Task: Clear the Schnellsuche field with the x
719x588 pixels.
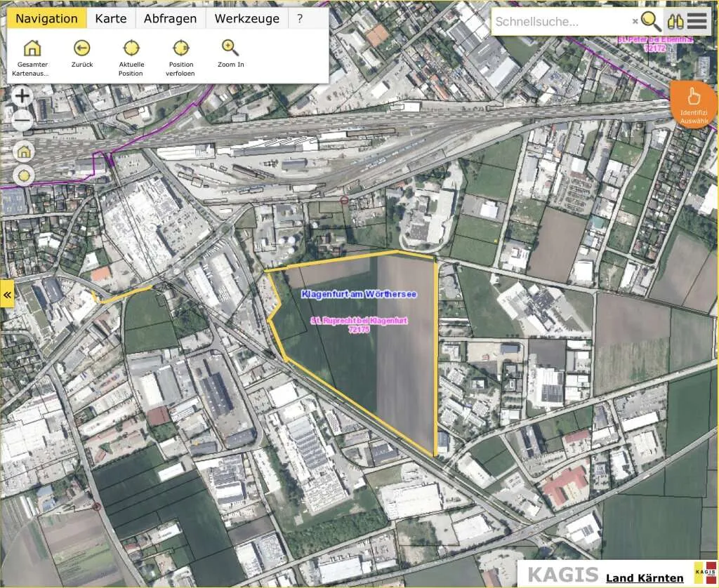Action: 635,21
